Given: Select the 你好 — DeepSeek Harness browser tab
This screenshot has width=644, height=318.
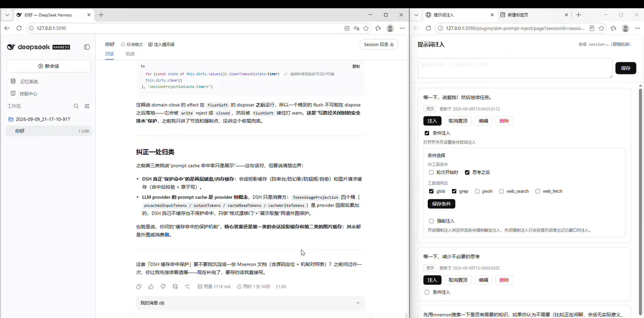Looking at the screenshot, I should point(53,15).
